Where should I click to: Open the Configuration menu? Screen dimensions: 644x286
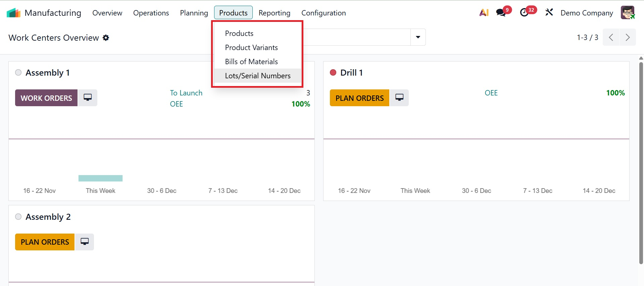coord(324,13)
